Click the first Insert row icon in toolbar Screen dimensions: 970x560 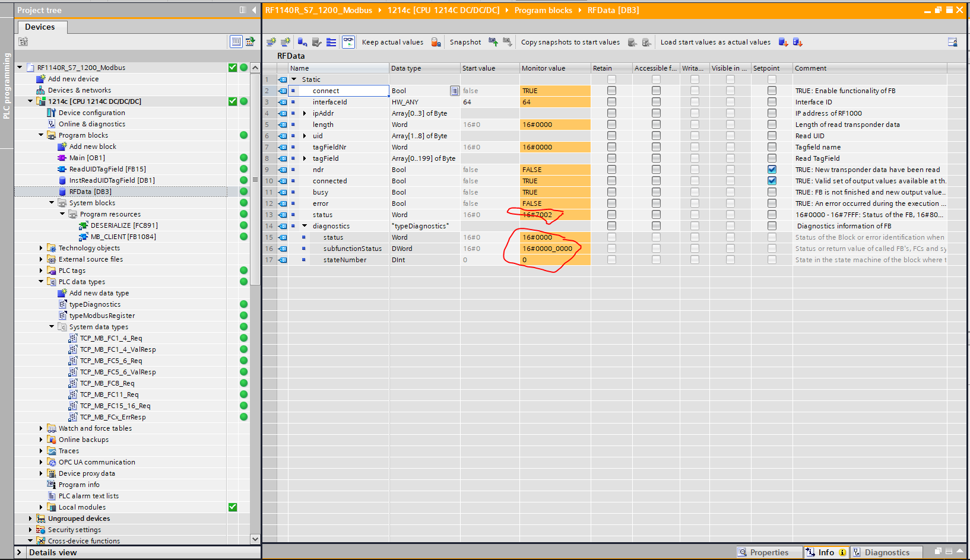pos(271,42)
